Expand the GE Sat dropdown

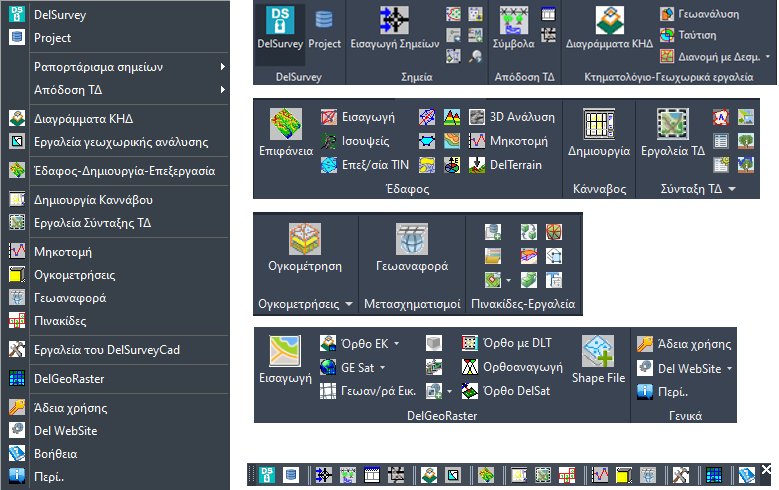point(383,368)
